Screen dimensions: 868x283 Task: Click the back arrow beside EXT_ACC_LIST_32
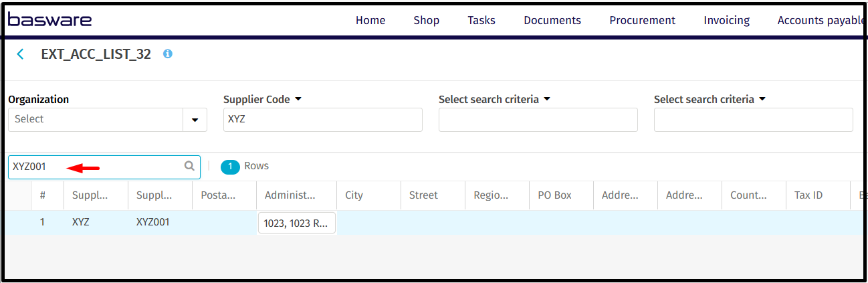(20, 54)
